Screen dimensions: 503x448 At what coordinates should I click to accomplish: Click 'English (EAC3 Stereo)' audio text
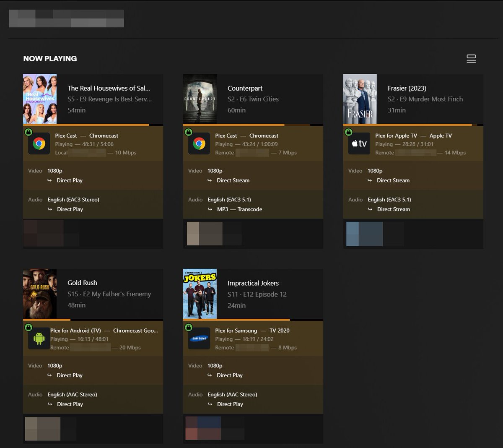click(x=73, y=200)
